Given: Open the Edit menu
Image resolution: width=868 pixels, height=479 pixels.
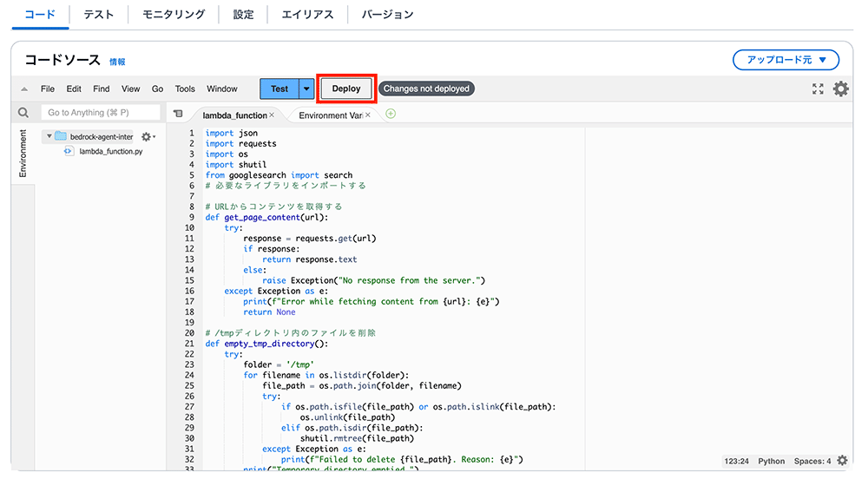Looking at the screenshot, I should [74, 89].
